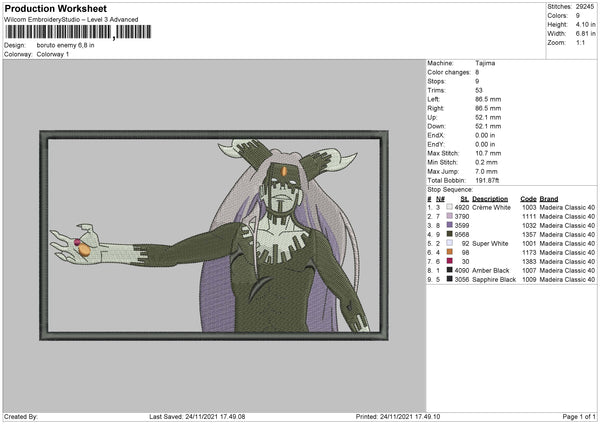The height and width of the screenshot is (424, 600).
Task: Click the Max Stitch value 10.7 mm
Action: (488, 153)
